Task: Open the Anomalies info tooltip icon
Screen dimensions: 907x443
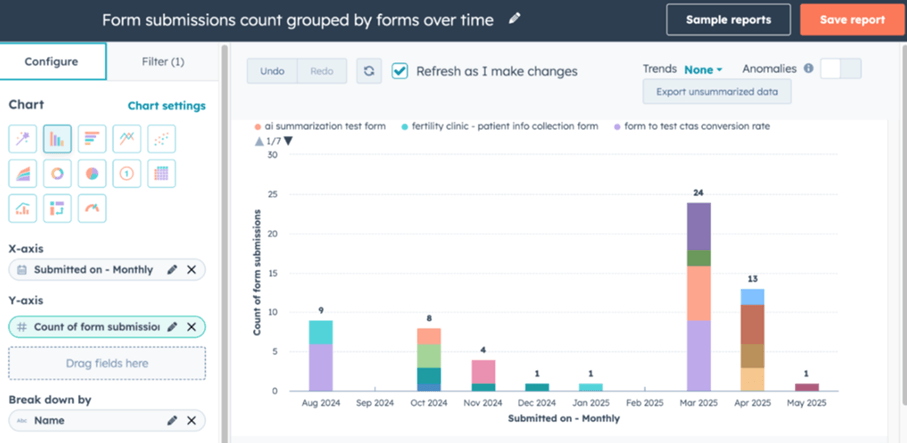Action: (x=808, y=69)
